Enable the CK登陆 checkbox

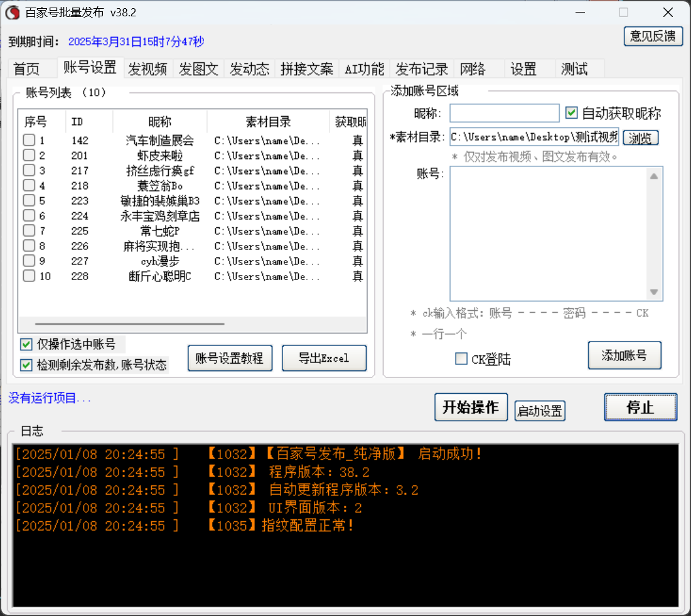click(x=461, y=359)
